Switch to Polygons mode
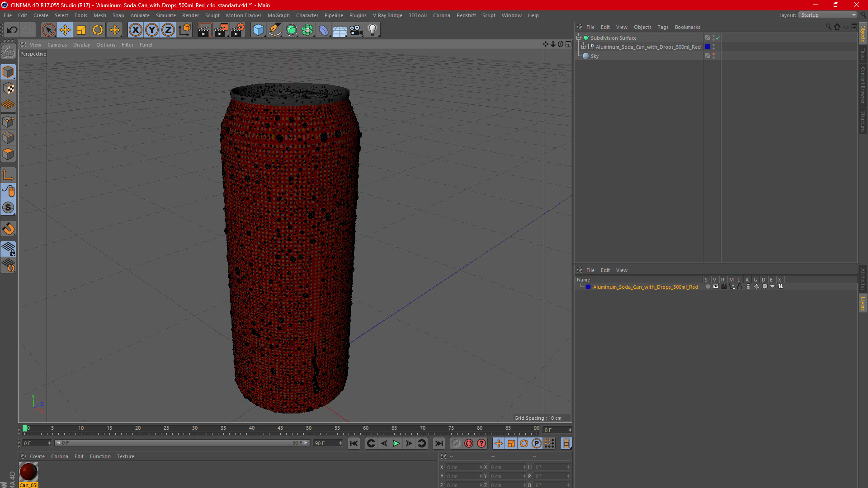868x488 pixels. [x=8, y=154]
